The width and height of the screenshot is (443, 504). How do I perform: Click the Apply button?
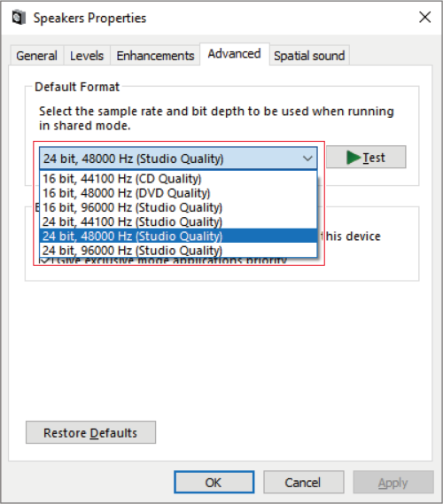pyautogui.click(x=393, y=482)
